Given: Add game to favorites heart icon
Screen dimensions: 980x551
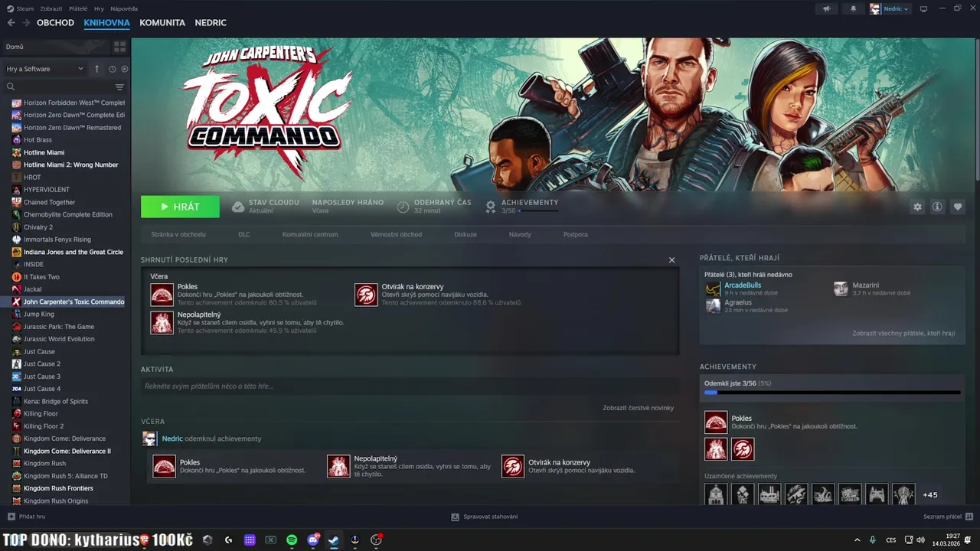Looking at the screenshot, I should [x=957, y=207].
